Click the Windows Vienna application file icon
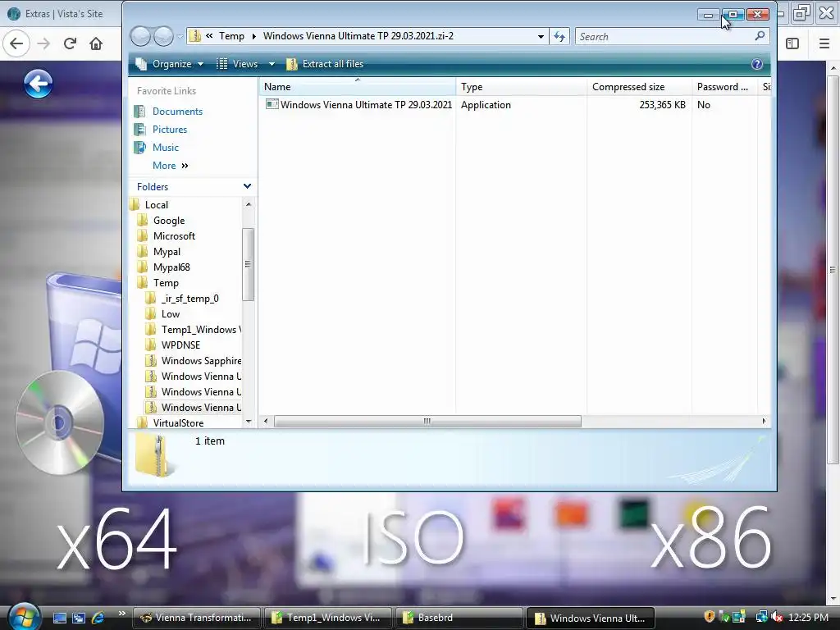Viewport: 840px width, 630px height. tap(272, 104)
